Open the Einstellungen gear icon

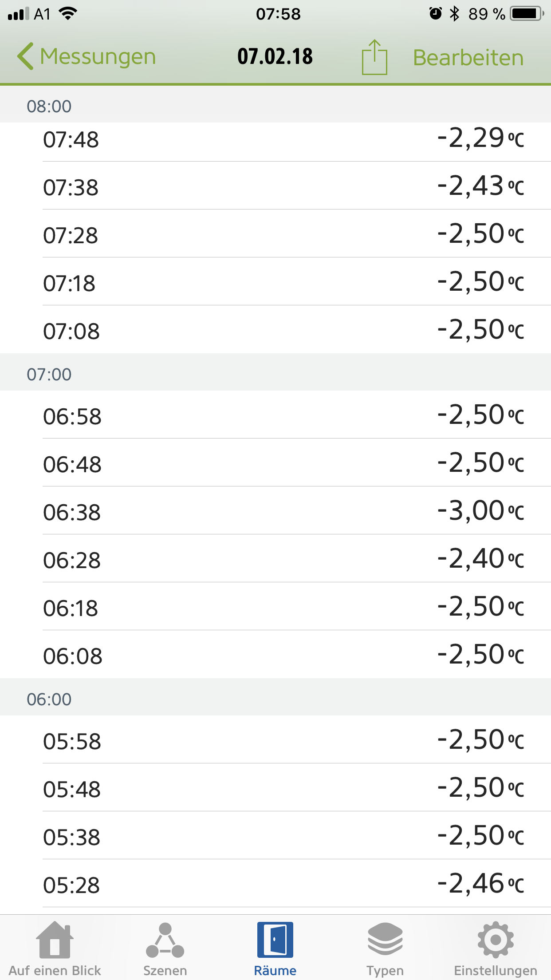[495, 940]
